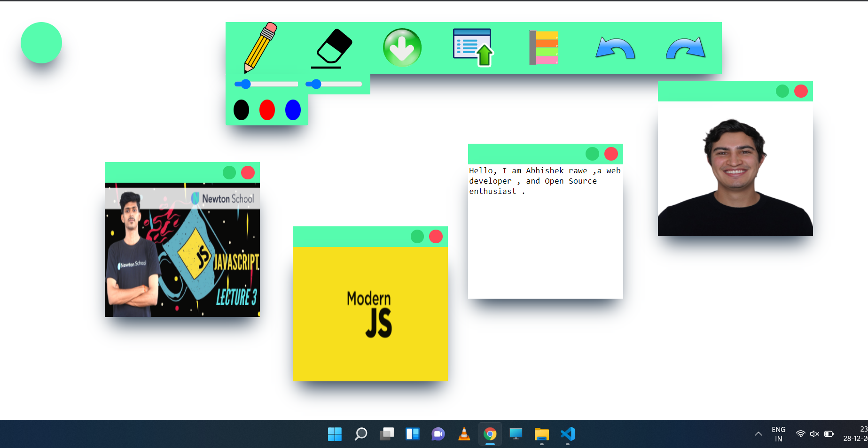Minimize the Modern JS sticky note
Screen dimensions: 868x448
point(417,236)
